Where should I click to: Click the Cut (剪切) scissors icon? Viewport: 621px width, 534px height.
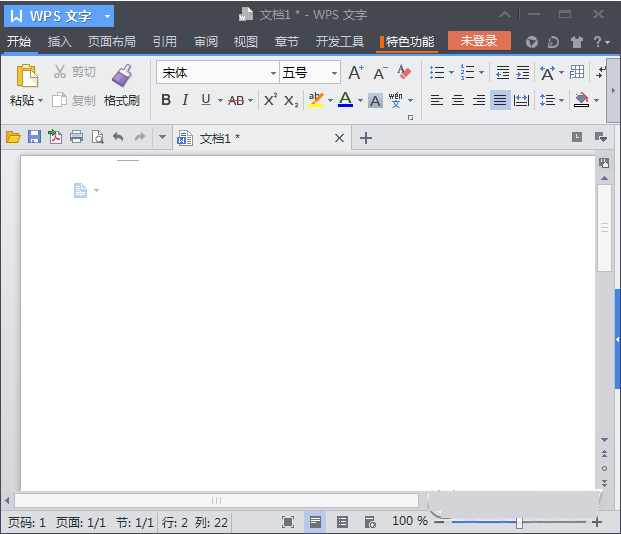[x=60, y=72]
